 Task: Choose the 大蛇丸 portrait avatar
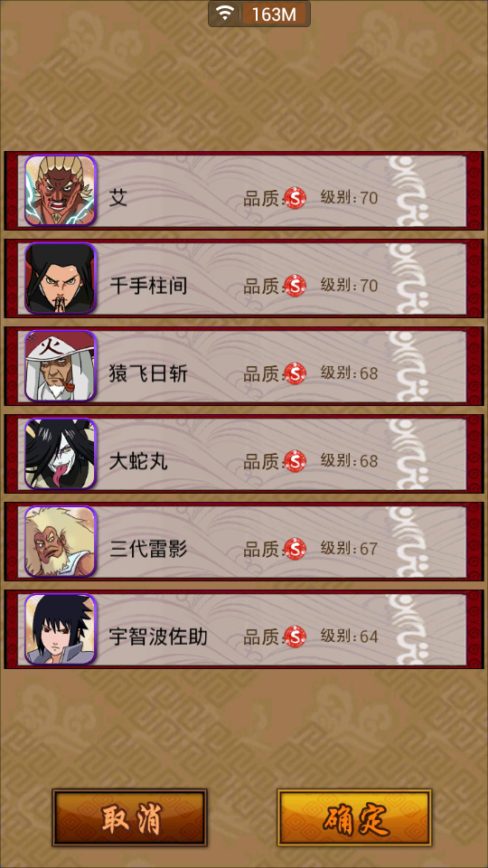tap(61, 454)
